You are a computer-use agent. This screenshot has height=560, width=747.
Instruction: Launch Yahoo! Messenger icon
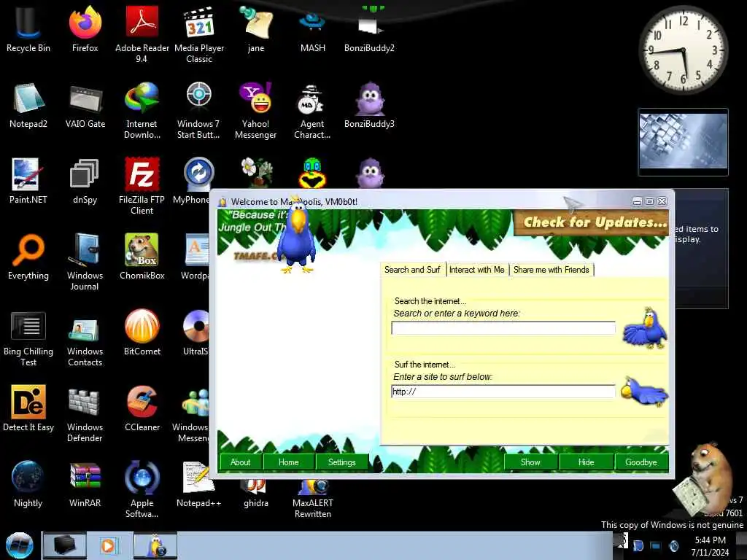pyautogui.click(x=256, y=111)
